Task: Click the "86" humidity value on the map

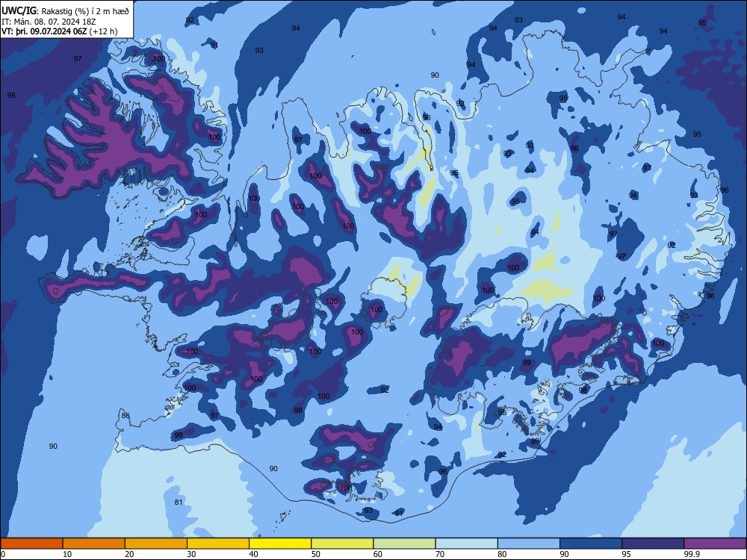Action: tap(125, 415)
